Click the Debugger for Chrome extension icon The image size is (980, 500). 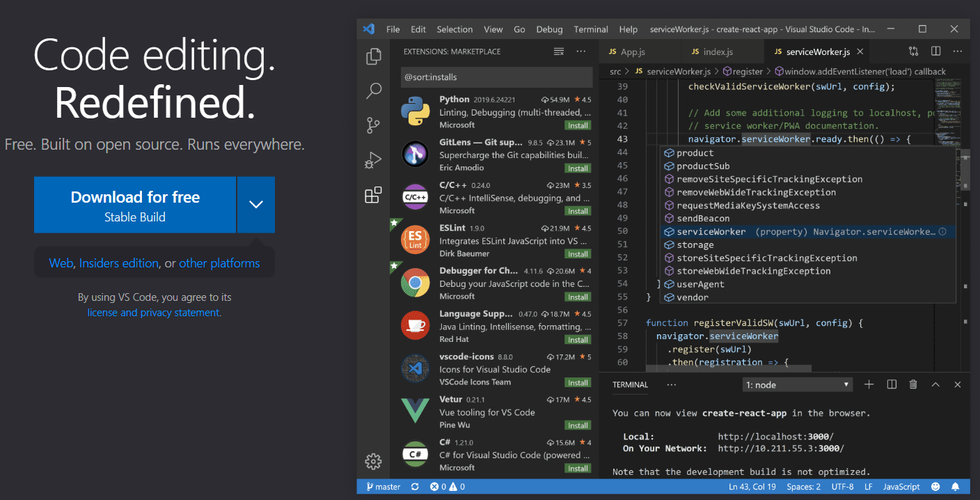tap(415, 283)
